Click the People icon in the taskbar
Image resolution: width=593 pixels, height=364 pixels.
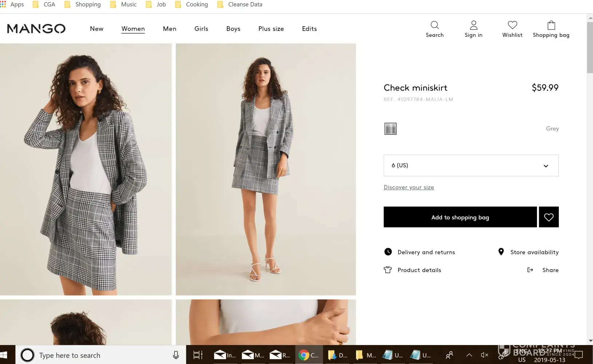(450, 355)
